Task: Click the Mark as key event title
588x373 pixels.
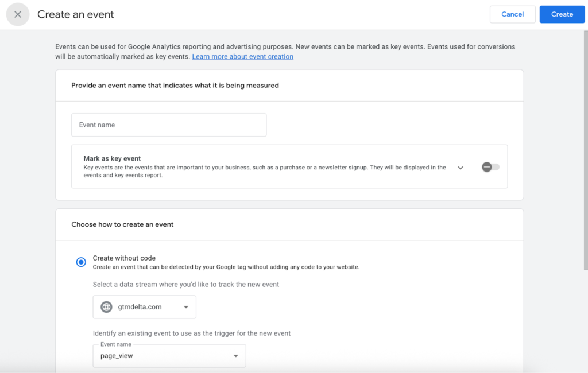Action: point(112,158)
